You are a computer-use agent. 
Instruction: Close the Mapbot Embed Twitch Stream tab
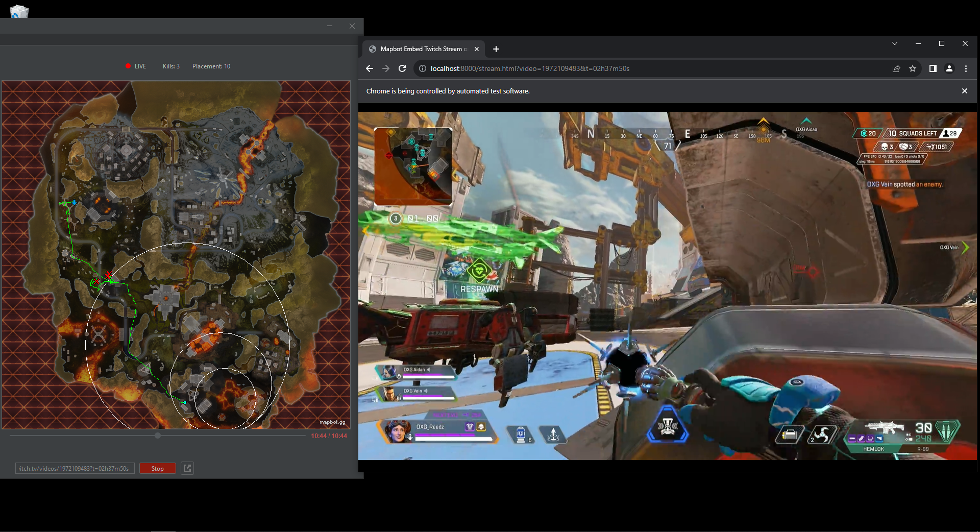[477, 49]
